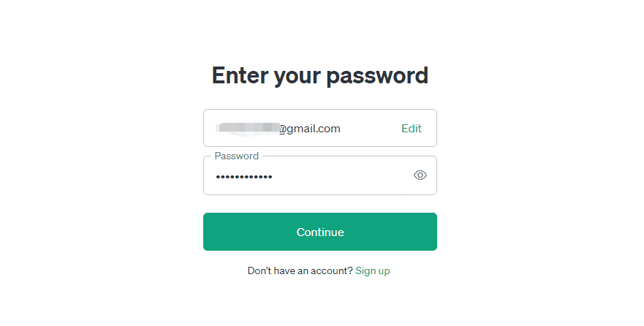Click the word "your" in the heading

(297, 77)
